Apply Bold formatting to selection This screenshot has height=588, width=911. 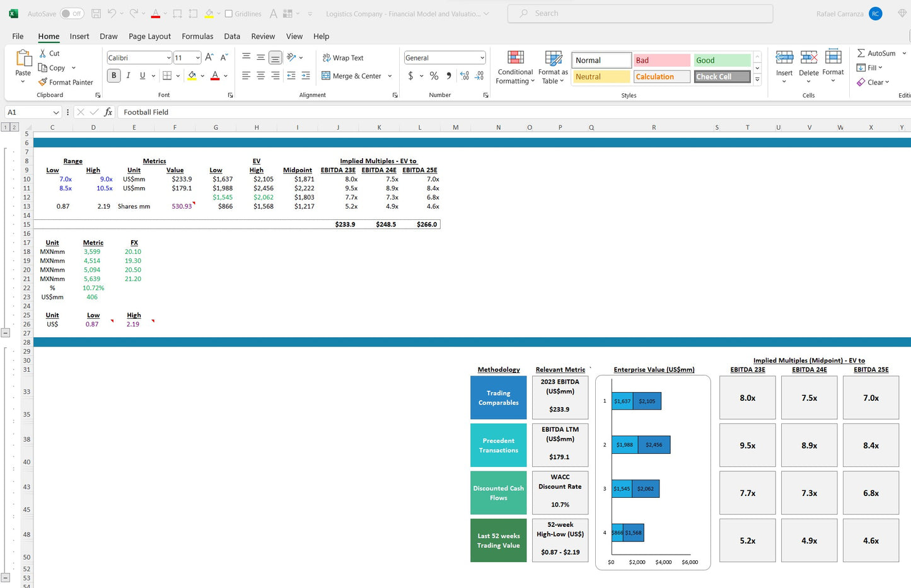pos(113,76)
